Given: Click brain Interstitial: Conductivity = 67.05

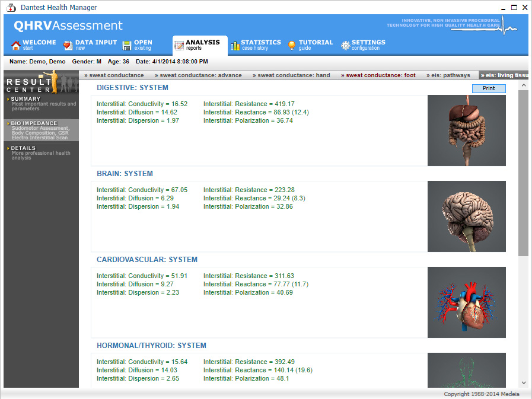Looking at the screenshot, I should click(142, 190).
